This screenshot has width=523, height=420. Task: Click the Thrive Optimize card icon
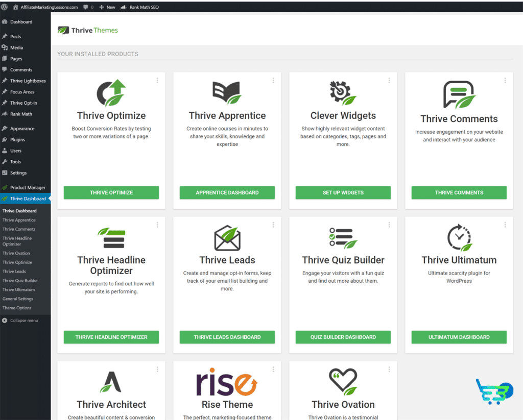tap(111, 93)
